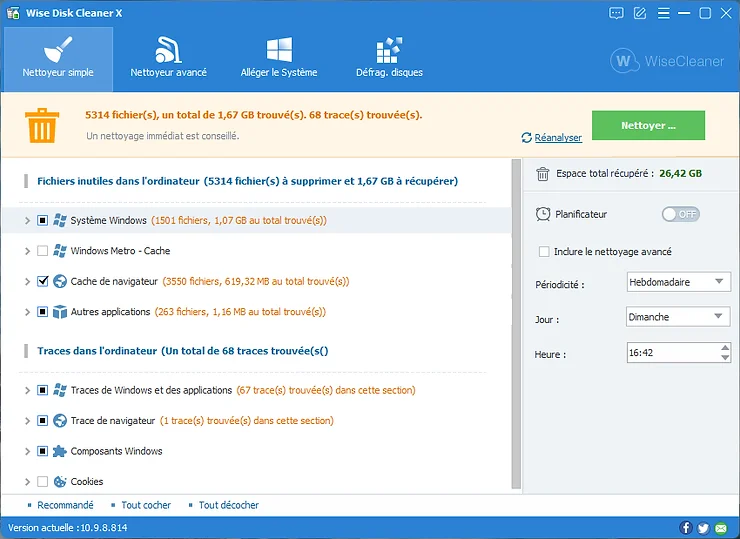The width and height of the screenshot is (740, 539).
Task: Open the Jour Dimanche dropdown
Action: click(678, 317)
